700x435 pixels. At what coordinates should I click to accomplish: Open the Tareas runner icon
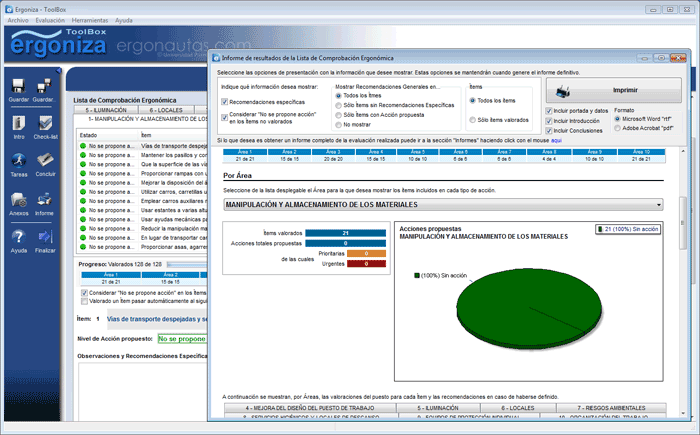pos(19,160)
